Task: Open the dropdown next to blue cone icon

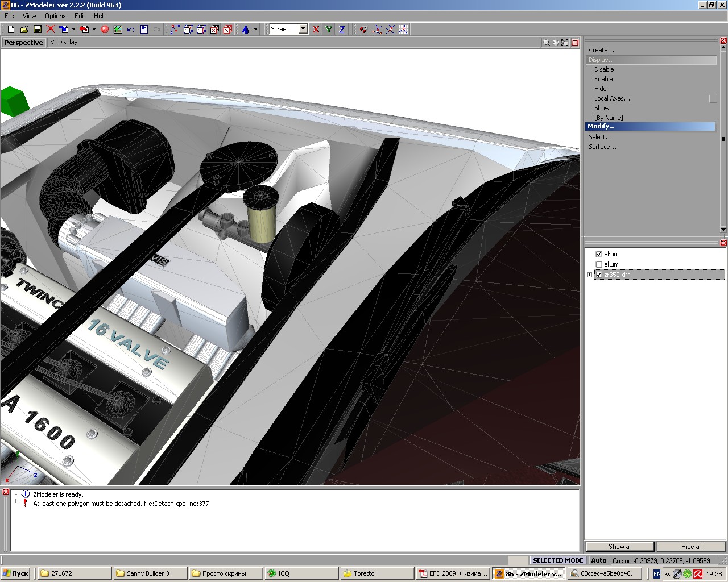Action: pos(255,29)
